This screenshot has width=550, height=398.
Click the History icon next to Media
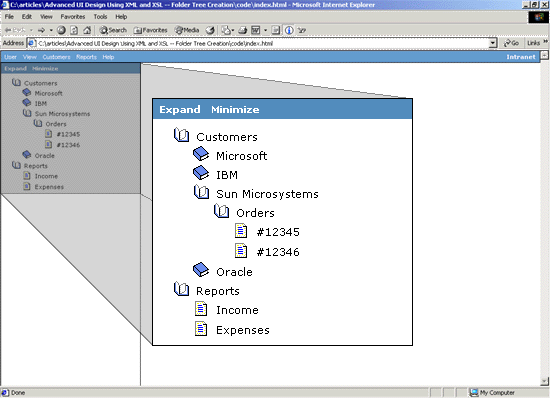pyautogui.click(x=210, y=31)
